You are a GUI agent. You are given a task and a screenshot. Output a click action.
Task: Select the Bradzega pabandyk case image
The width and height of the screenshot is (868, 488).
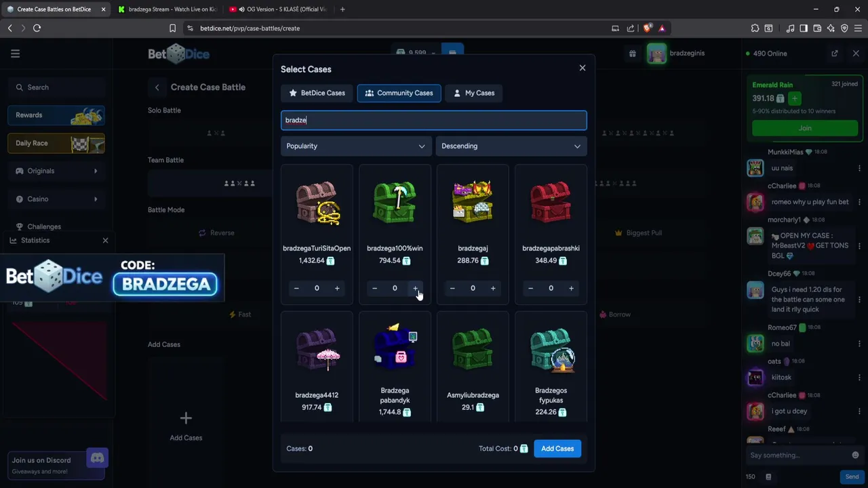tap(395, 347)
